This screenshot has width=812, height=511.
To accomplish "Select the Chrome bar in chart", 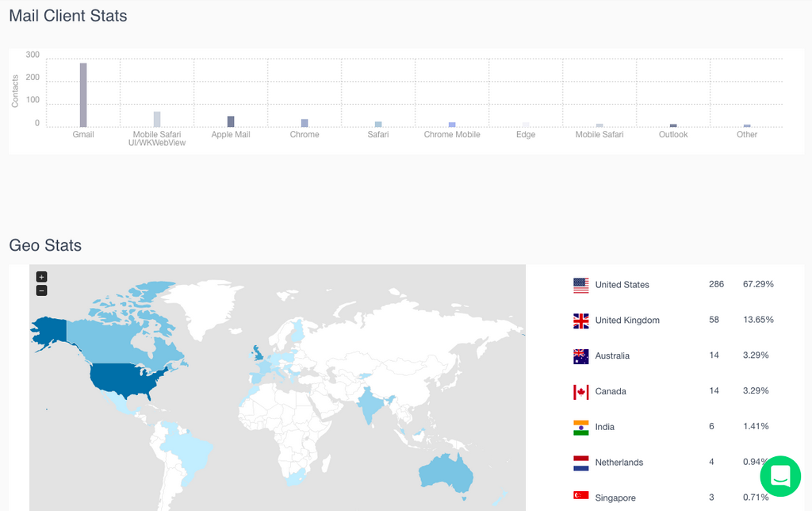I will [x=304, y=123].
